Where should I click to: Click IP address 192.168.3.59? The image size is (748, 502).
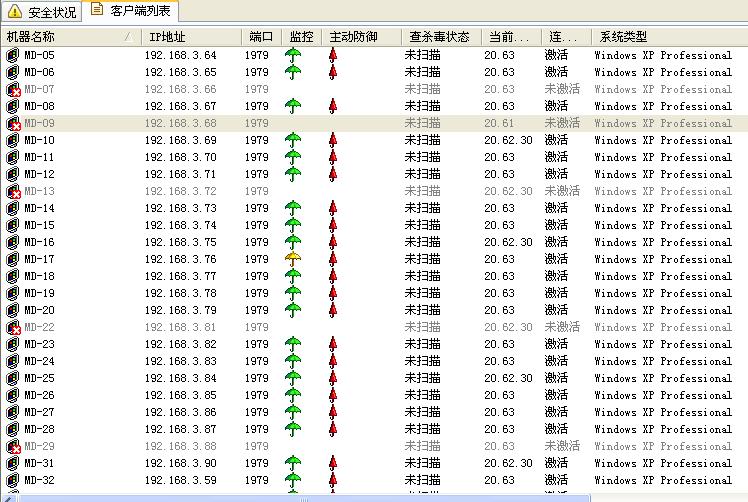[x=181, y=480]
